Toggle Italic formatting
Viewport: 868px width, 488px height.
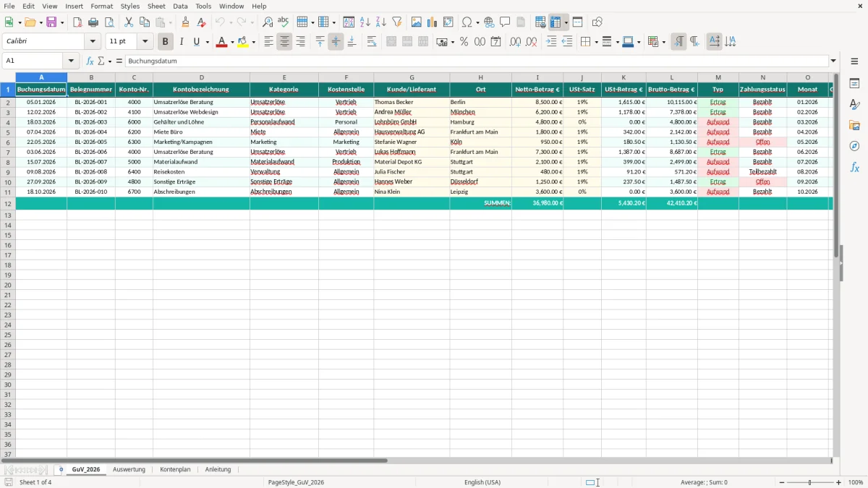click(181, 42)
